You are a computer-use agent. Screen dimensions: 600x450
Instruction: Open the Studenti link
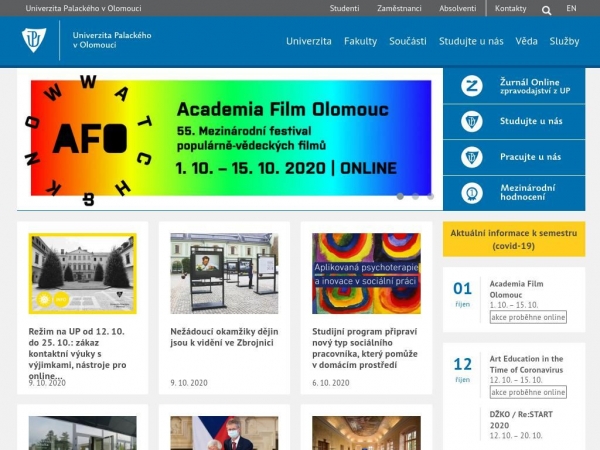(344, 8)
